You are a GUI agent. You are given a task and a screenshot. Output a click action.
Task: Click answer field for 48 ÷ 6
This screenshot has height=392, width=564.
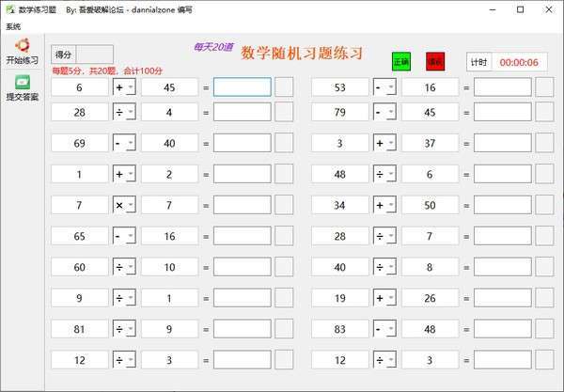click(x=503, y=174)
